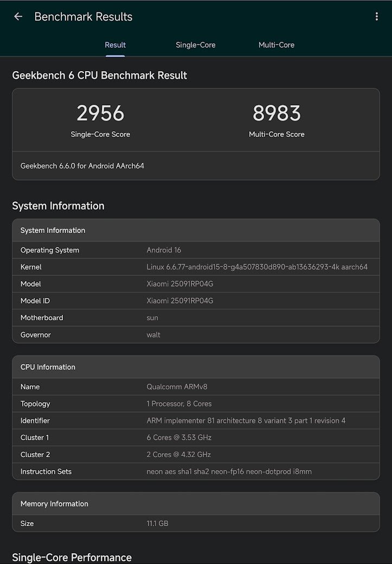Viewport: 392px width, 564px height.
Task: Go back using the back arrow
Action: (18, 16)
